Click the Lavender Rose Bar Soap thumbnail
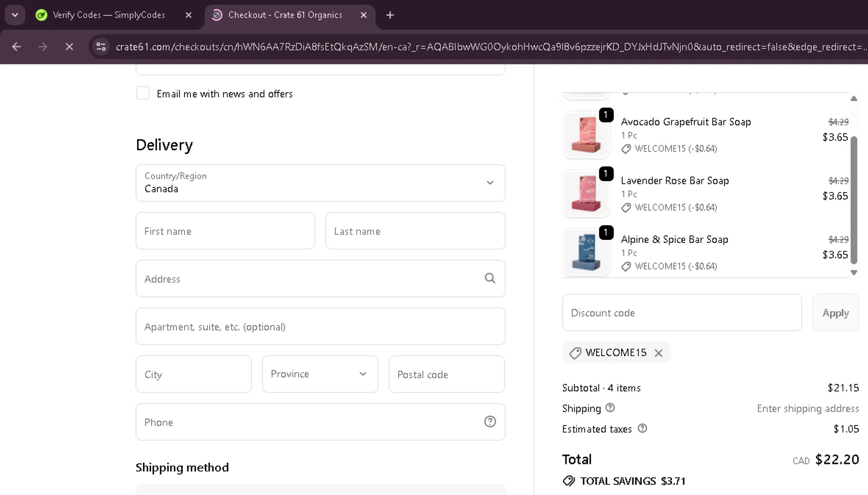The width and height of the screenshot is (868, 495). click(587, 194)
